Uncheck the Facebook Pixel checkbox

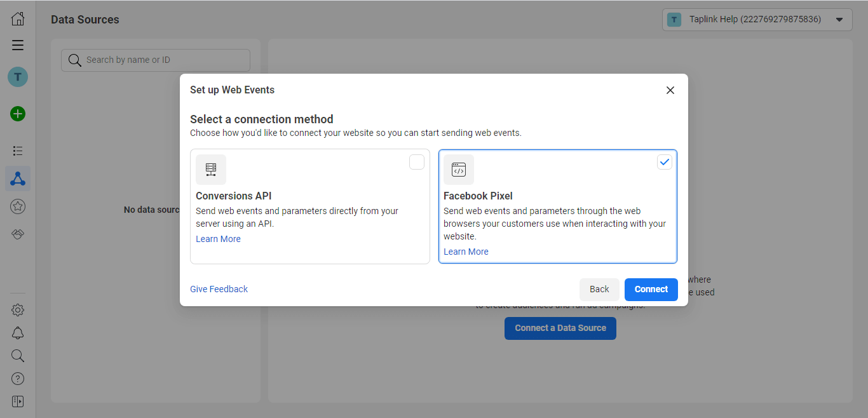tap(665, 162)
